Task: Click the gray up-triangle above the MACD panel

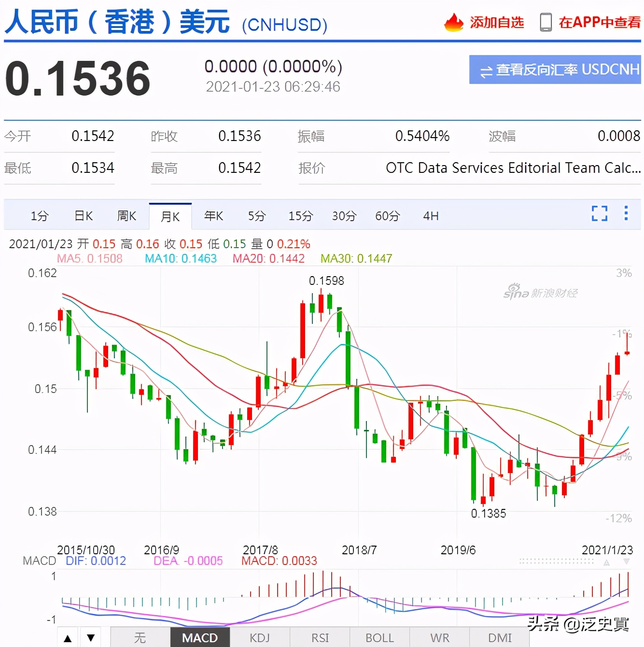Action: click(606, 563)
